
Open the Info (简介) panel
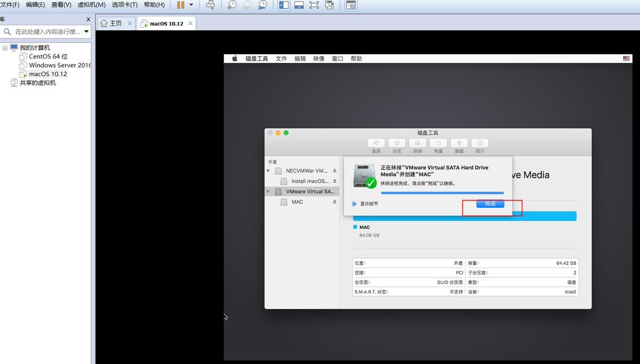(479, 143)
